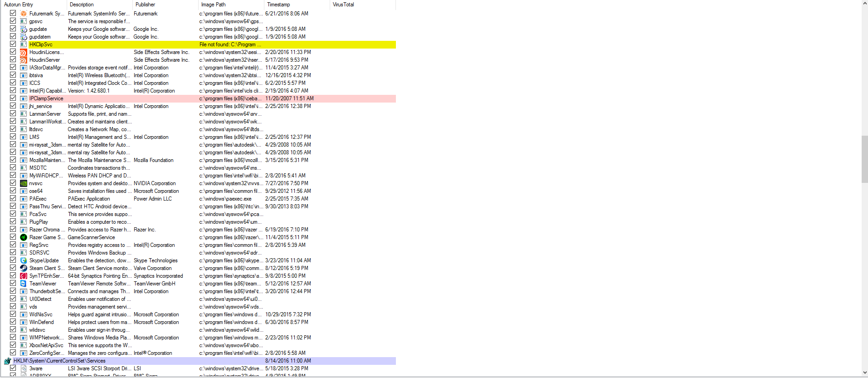Click the SkypeUpdate blue icon

[x=24, y=260]
